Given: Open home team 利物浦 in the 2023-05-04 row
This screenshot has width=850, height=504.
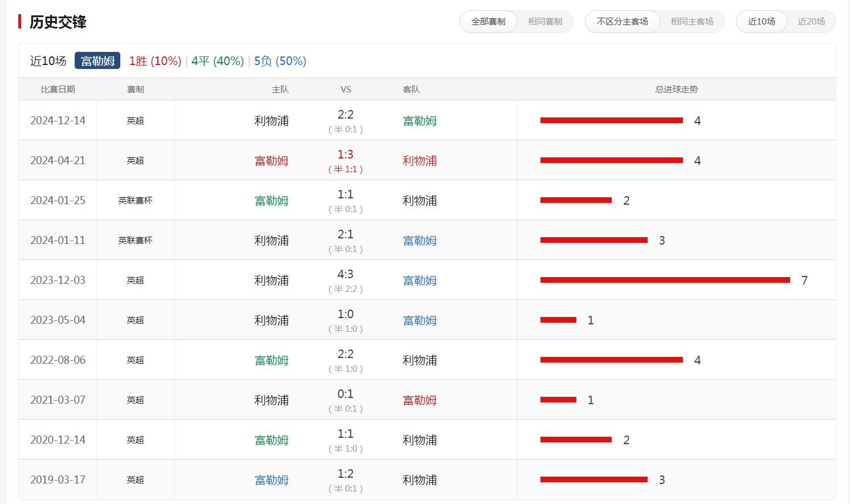Looking at the screenshot, I should [x=271, y=320].
